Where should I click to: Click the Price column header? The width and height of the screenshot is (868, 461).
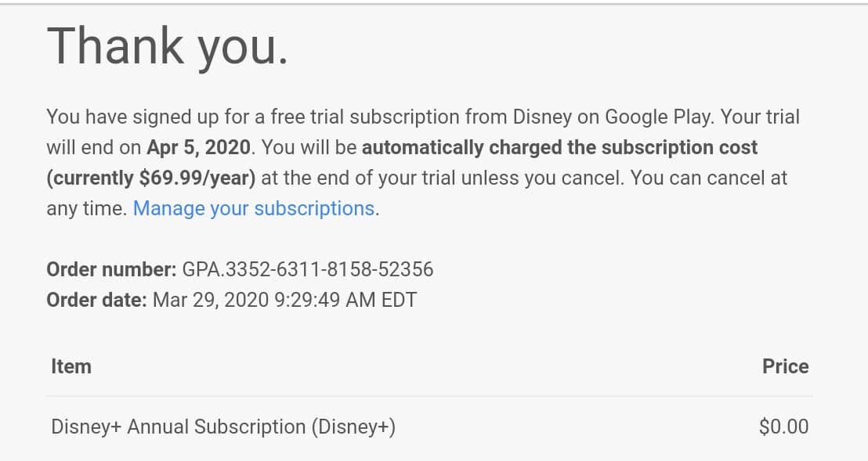(x=785, y=366)
